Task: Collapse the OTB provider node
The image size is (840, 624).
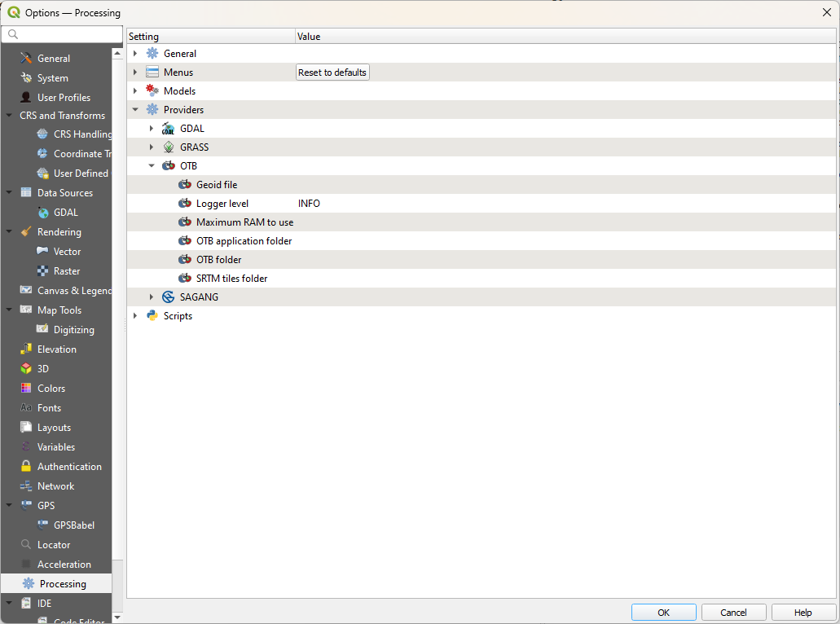Action: tap(152, 166)
